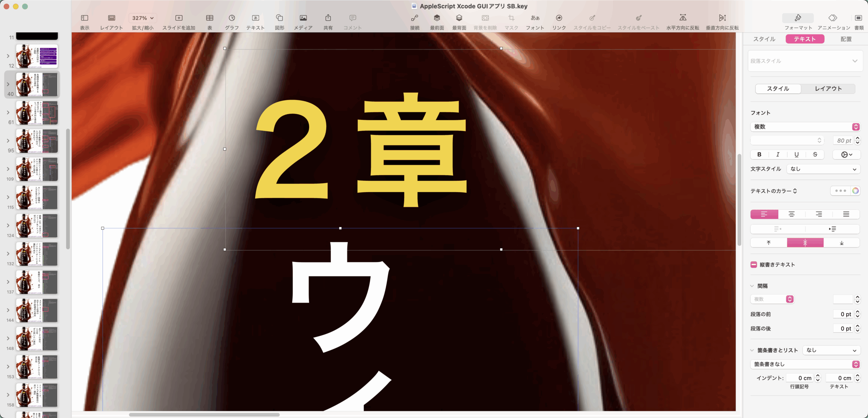Open the color wheel picker
868x418 pixels.
[x=855, y=191]
